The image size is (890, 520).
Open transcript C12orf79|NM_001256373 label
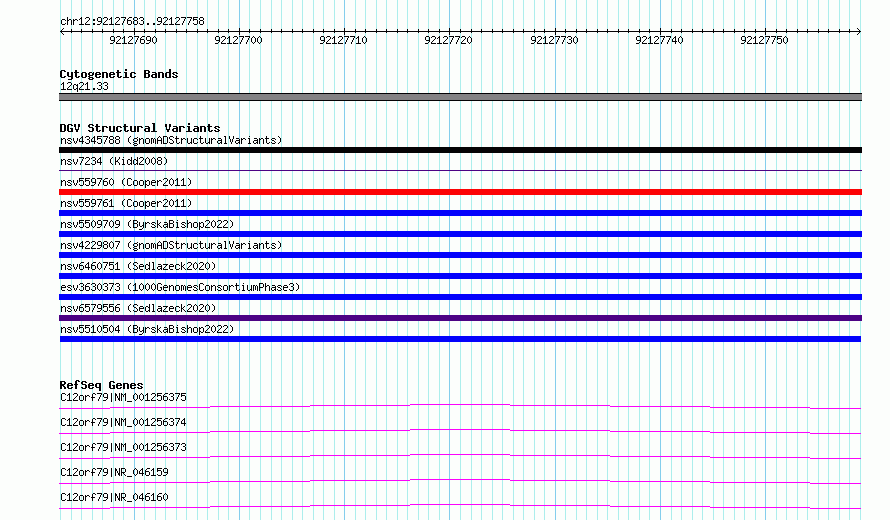[x=123, y=447]
